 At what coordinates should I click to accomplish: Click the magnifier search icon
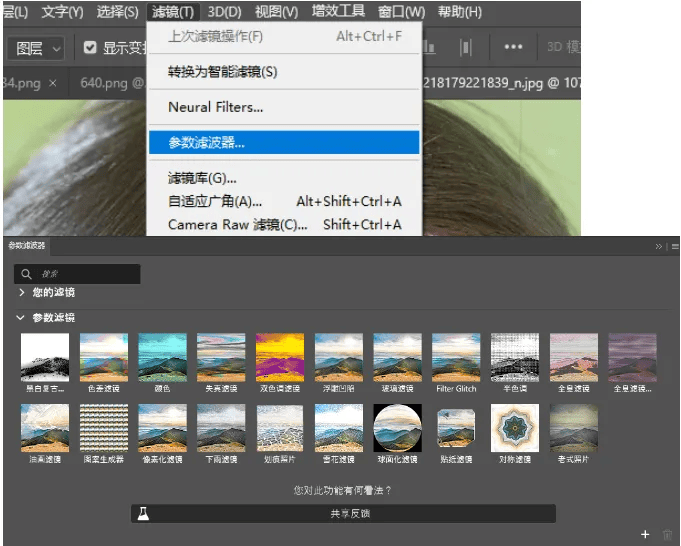26,274
